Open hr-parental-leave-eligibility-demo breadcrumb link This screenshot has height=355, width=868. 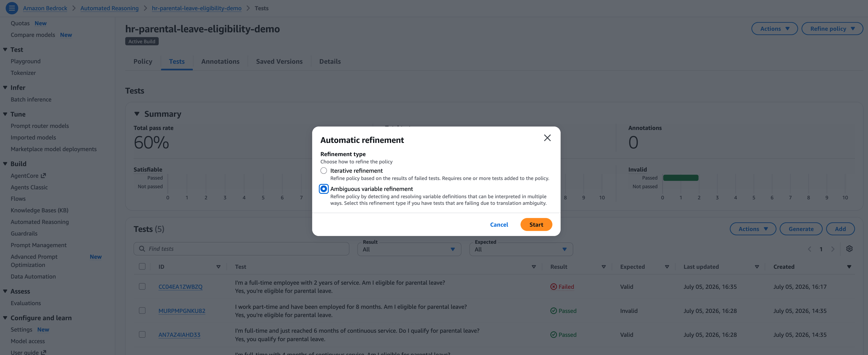point(197,8)
